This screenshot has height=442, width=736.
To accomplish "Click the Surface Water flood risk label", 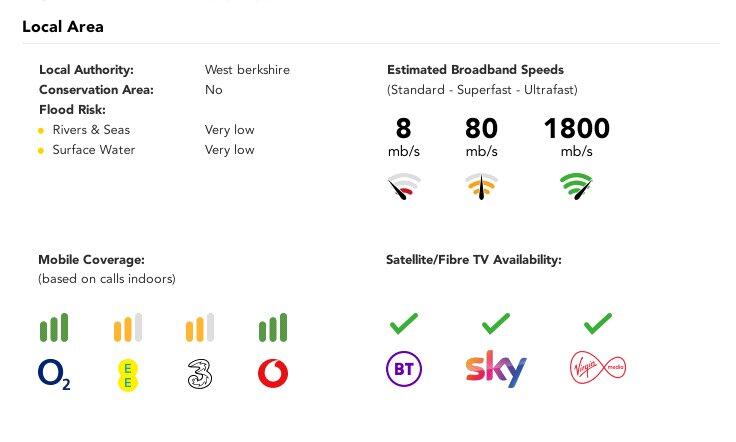I will tap(94, 150).
